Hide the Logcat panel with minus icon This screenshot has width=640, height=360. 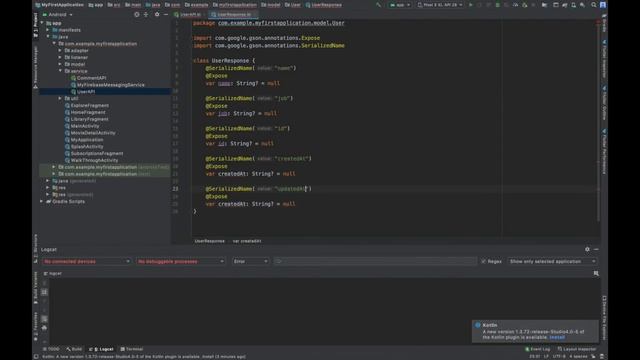point(596,249)
